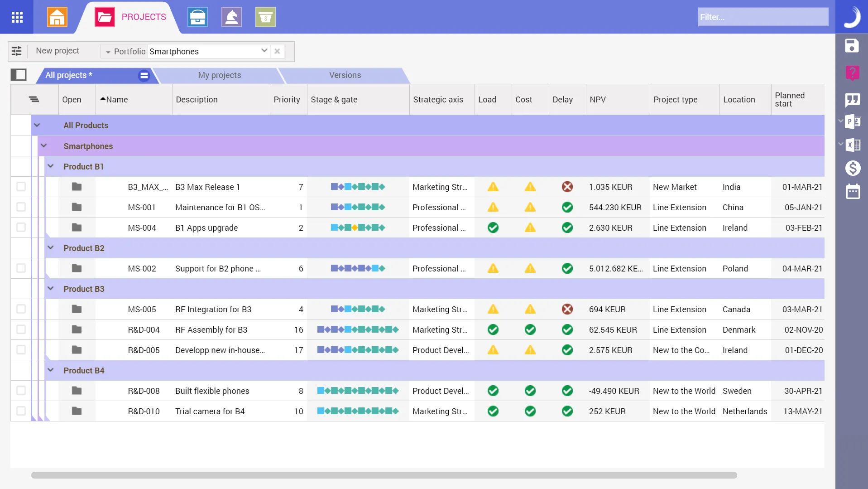Image resolution: width=868 pixels, height=489 pixels.
Task: Click the New project button
Action: 58,51
